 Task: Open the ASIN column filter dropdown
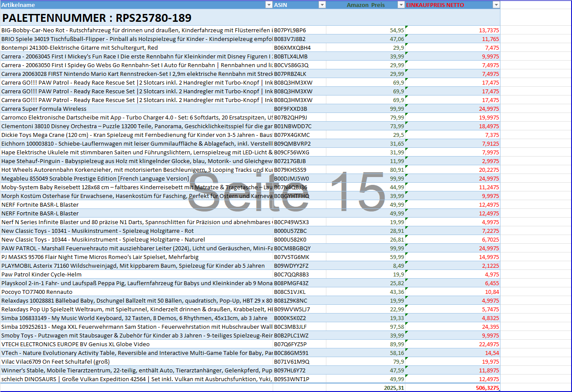point(322,5)
